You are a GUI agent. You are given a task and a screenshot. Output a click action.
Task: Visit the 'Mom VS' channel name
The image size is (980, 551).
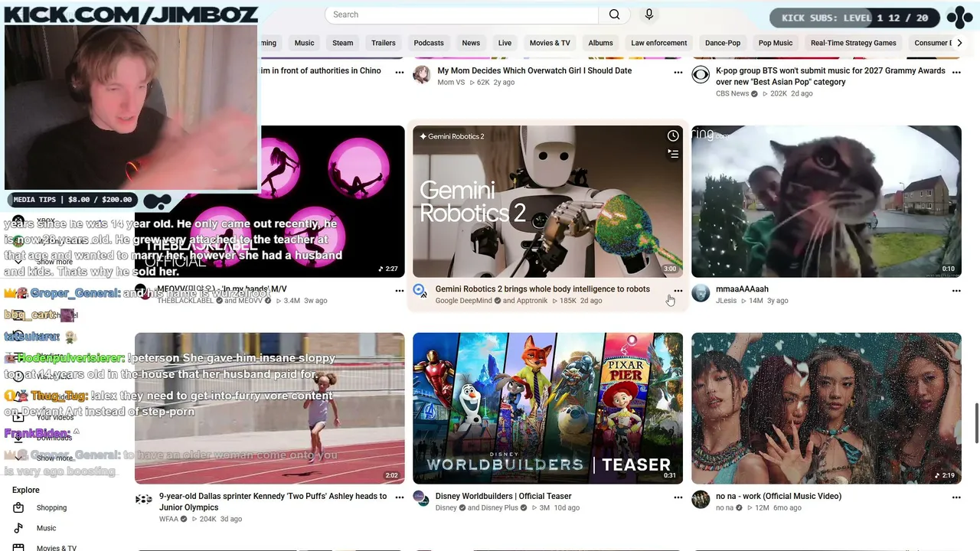tap(451, 82)
